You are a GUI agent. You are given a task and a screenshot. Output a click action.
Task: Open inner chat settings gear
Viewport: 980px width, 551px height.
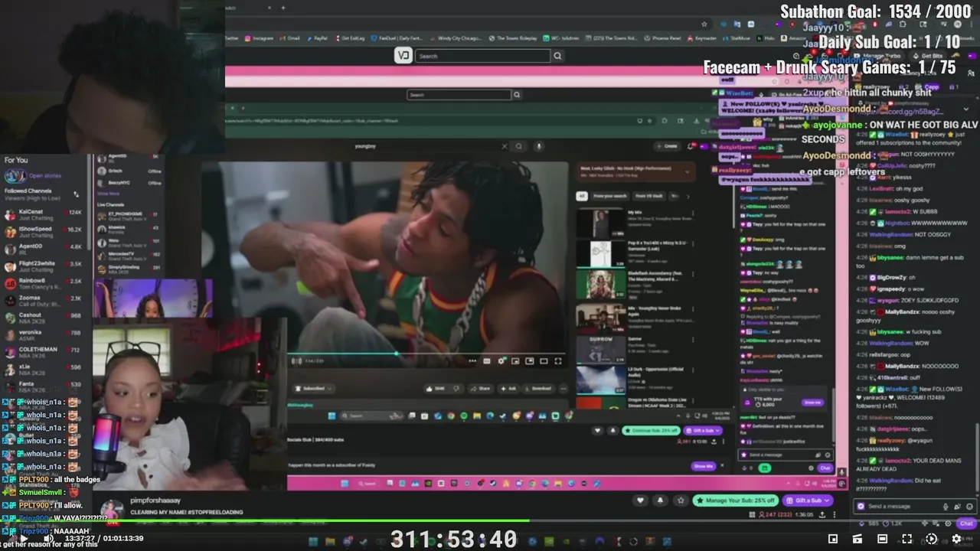pos(811,468)
